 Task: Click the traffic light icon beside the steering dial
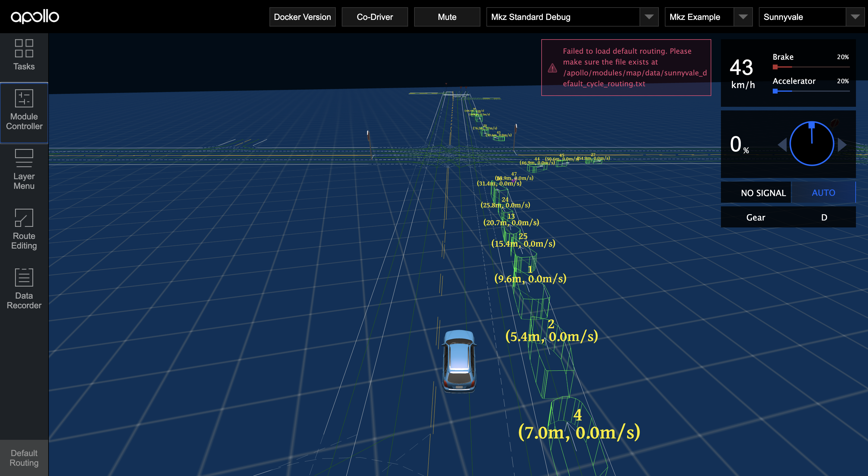(x=835, y=123)
